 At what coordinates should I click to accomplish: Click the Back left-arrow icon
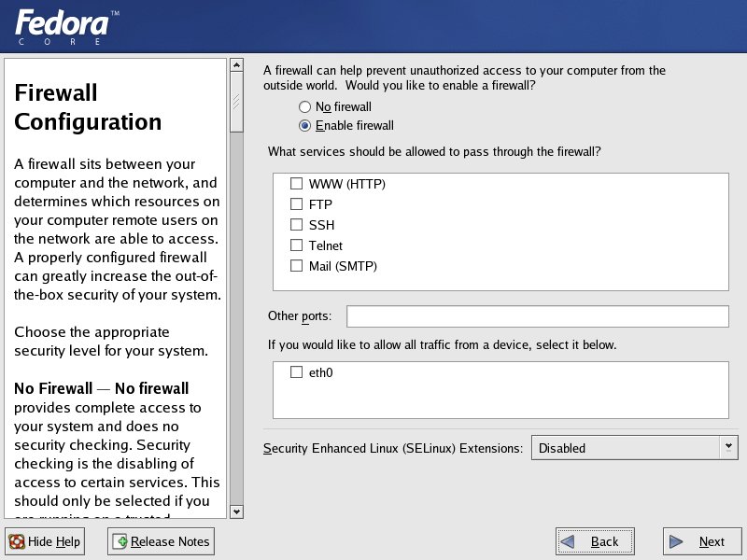[568, 541]
